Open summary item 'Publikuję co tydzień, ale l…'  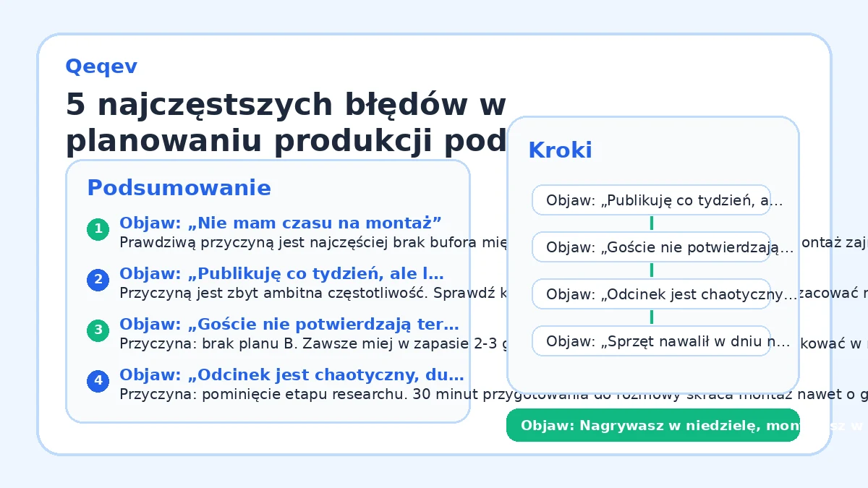[281, 273]
